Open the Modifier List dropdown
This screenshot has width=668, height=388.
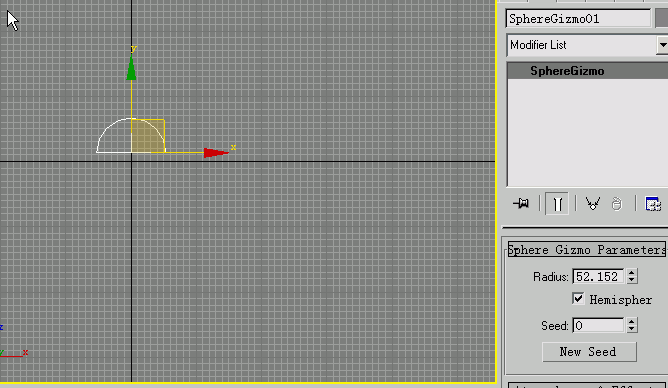pyautogui.click(x=662, y=45)
